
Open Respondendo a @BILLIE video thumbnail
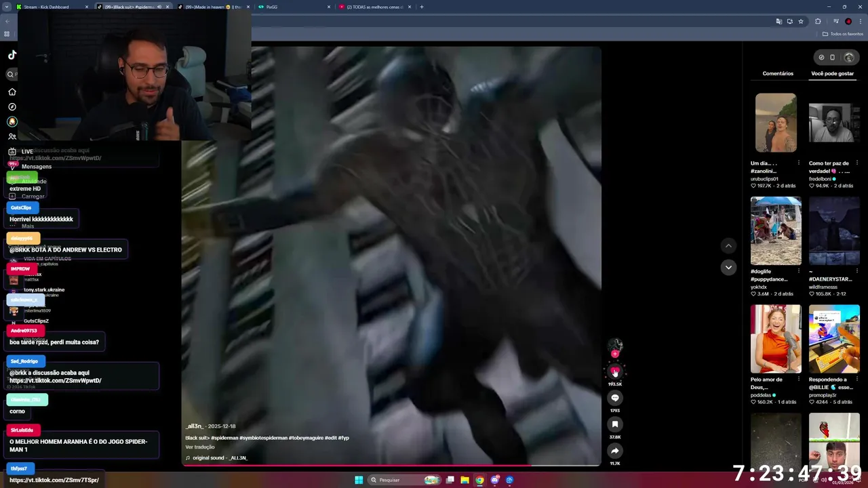[834, 339]
